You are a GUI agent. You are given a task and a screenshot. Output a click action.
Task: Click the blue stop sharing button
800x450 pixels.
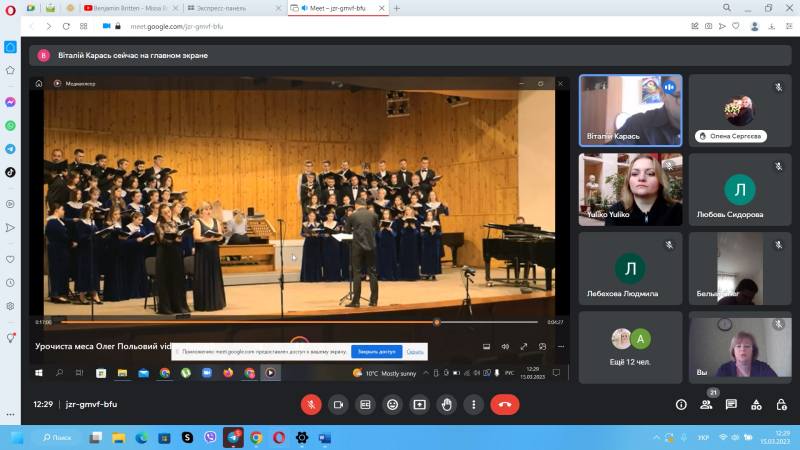pyautogui.click(x=377, y=352)
